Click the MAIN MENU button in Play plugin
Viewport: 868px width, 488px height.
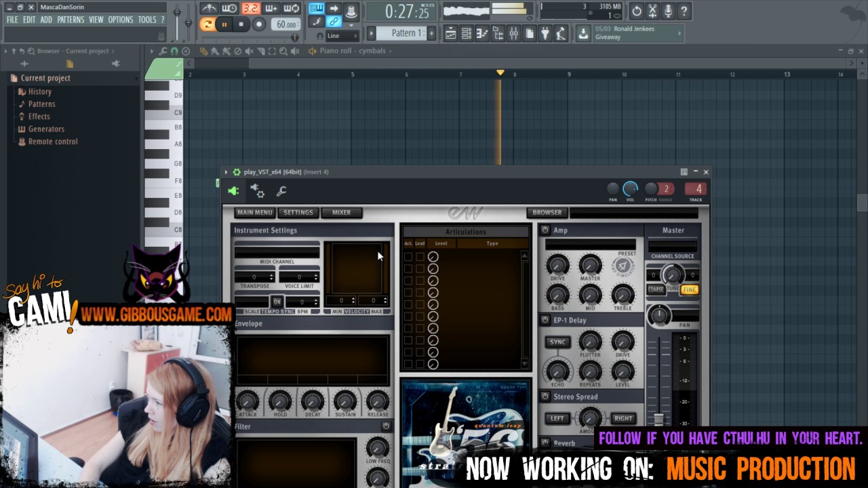(x=254, y=212)
